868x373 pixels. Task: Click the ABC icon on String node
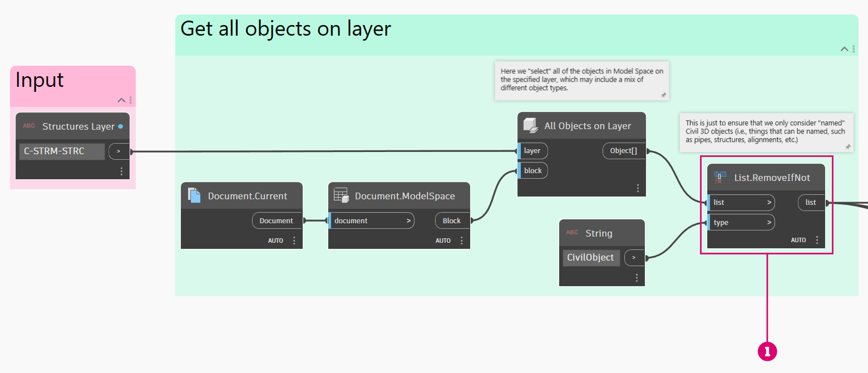572,233
